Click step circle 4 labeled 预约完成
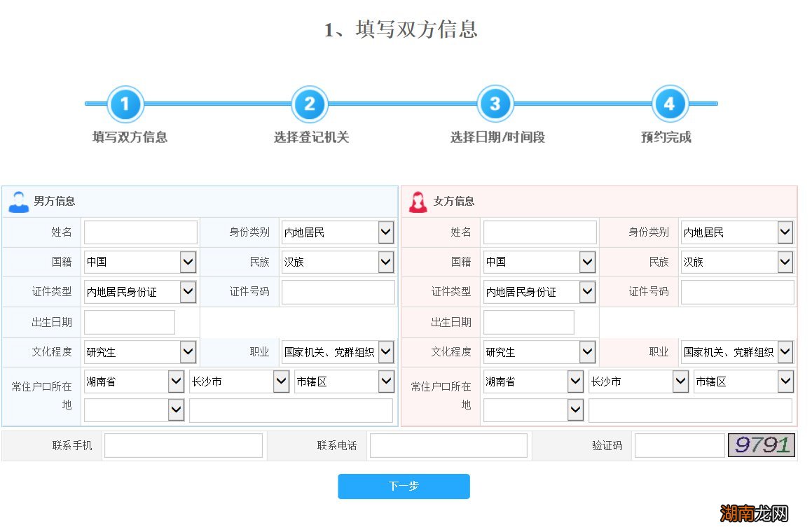The width and height of the screenshot is (812, 532). pos(670,104)
